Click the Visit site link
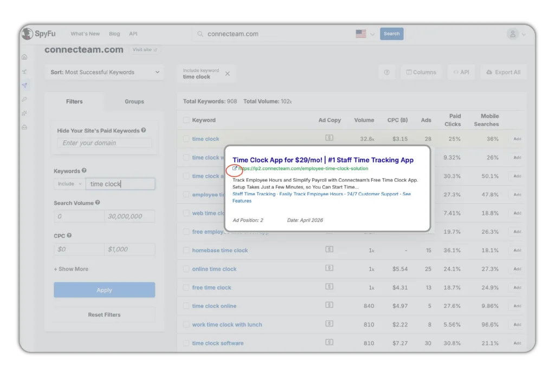The image size is (555, 392). pos(144,49)
